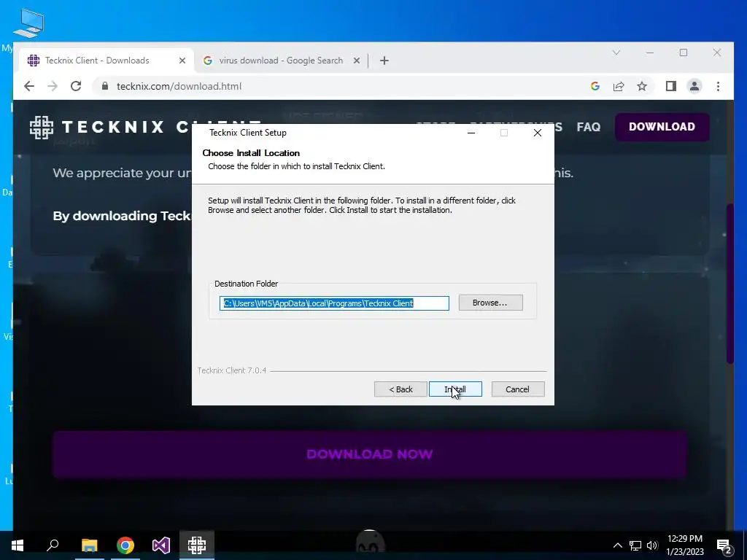Open Chrome three-dot menu
747x560 pixels.
[718, 86]
